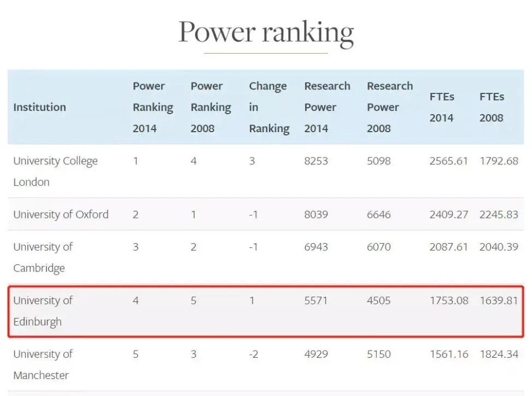Image resolution: width=532 pixels, height=396 pixels.
Task: Click the 'Institution' column header
Action: pyautogui.click(x=40, y=107)
